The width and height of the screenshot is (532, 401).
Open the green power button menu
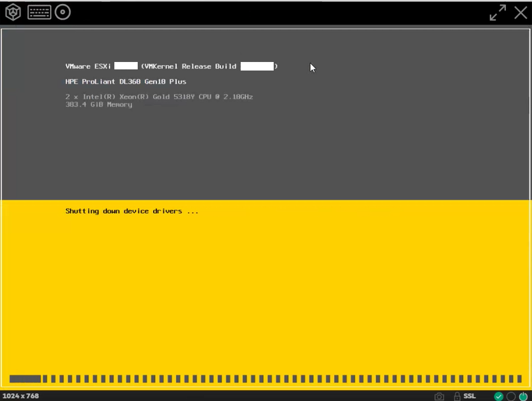click(x=523, y=396)
